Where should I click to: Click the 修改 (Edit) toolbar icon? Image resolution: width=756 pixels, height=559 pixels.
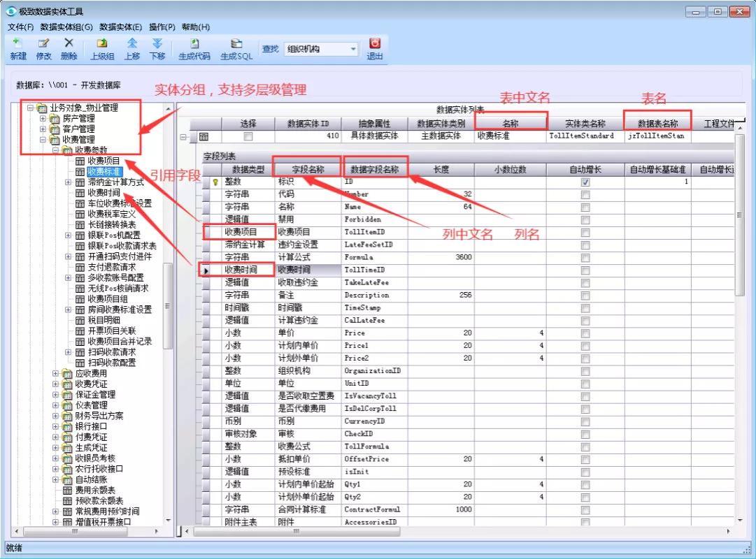tap(43, 43)
